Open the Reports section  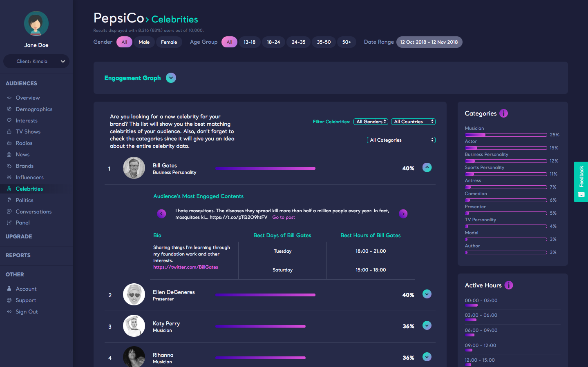click(18, 255)
